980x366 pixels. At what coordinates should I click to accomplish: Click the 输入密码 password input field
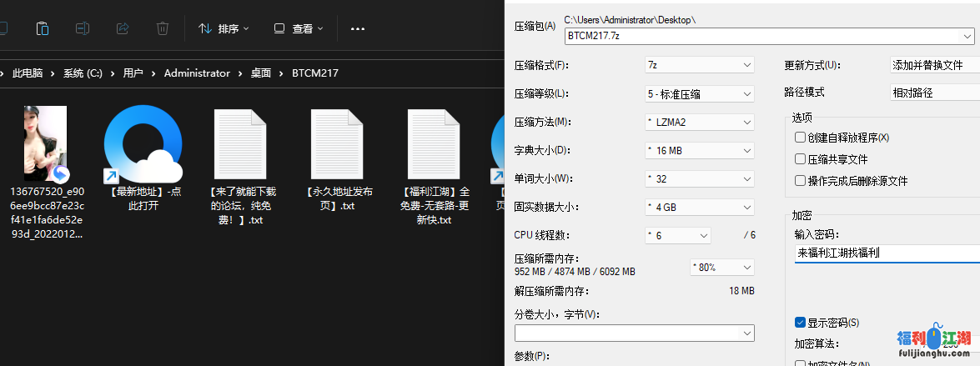(x=884, y=253)
